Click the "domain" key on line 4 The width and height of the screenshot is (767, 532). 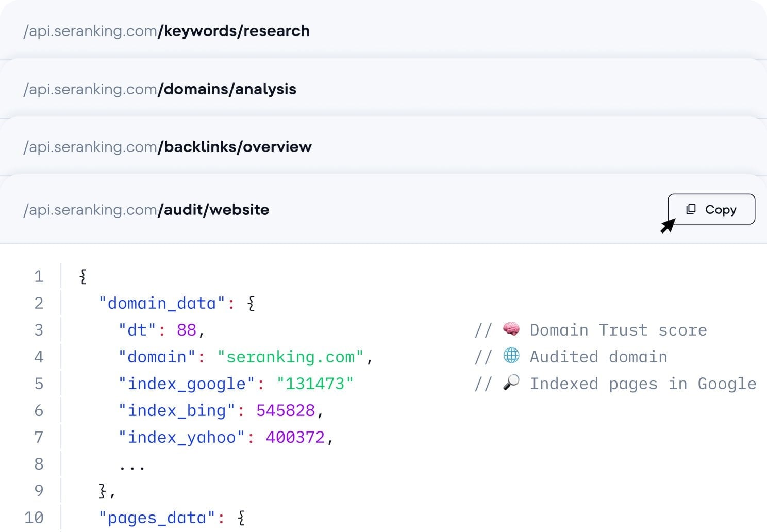tap(157, 357)
